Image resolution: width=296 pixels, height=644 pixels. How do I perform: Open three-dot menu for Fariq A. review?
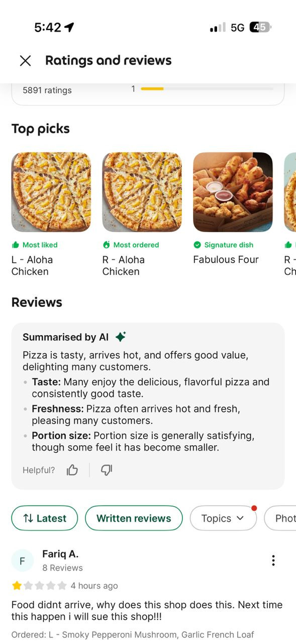[273, 560]
